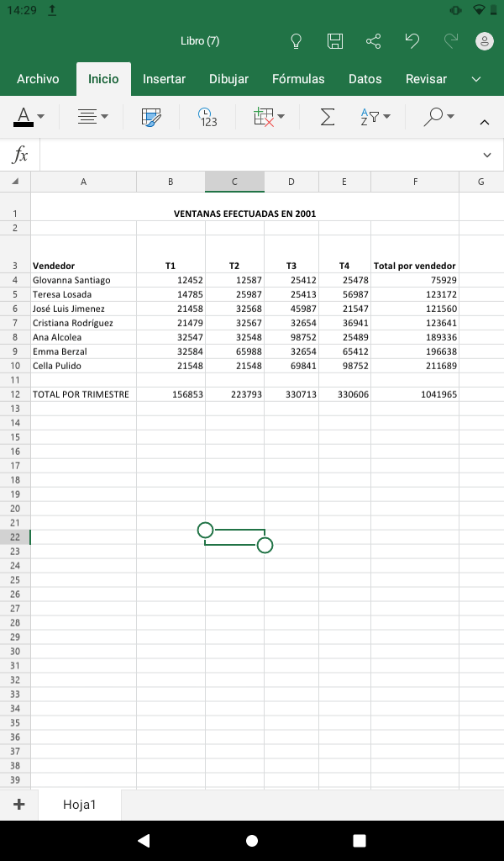Tap the workbook title Libro (7)
The height and width of the screenshot is (861, 504).
tap(200, 41)
